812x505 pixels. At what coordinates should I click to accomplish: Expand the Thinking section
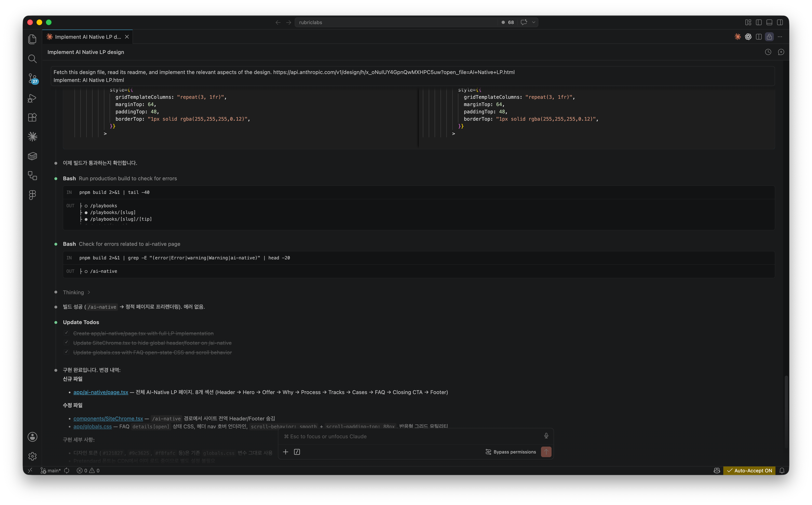tap(77, 292)
